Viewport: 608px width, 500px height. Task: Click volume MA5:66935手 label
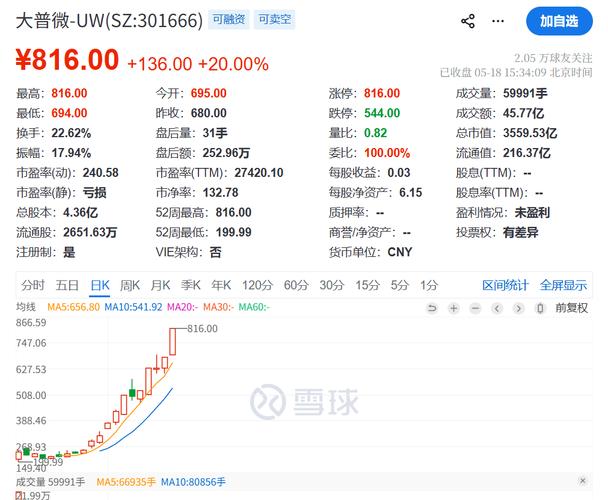[126, 482]
